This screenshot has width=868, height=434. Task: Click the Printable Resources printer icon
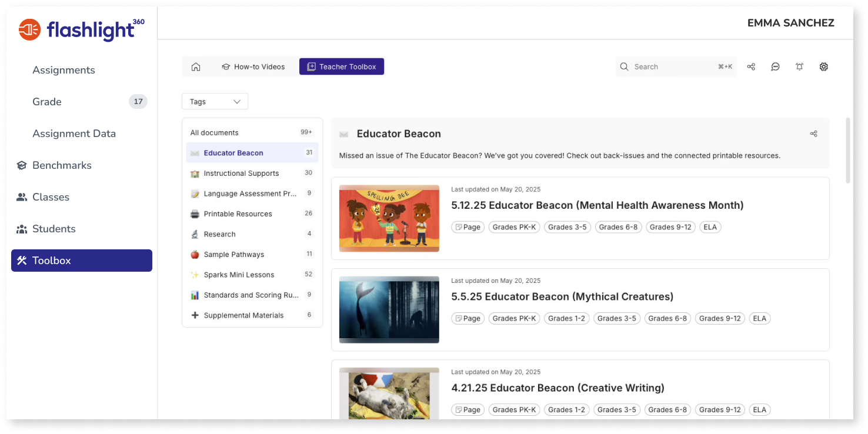tap(195, 214)
